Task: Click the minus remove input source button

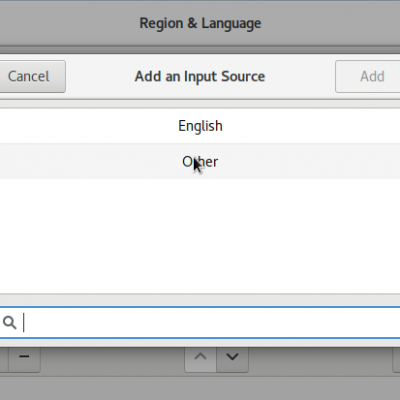Action: (x=24, y=359)
